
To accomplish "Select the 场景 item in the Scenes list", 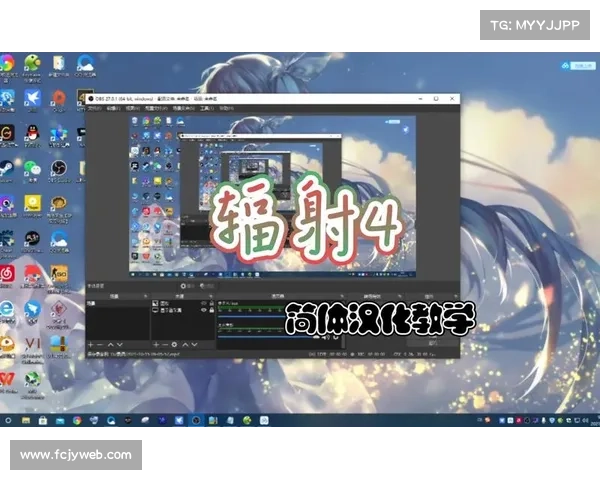I will 117,303.
